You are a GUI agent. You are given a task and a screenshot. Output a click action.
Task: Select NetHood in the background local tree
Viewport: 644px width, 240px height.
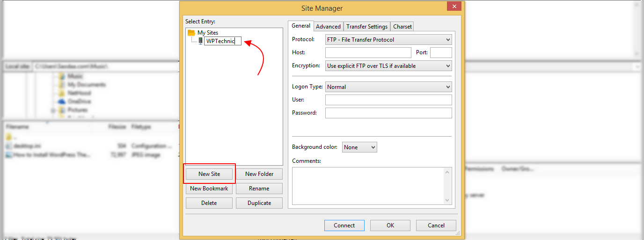(x=79, y=93)
